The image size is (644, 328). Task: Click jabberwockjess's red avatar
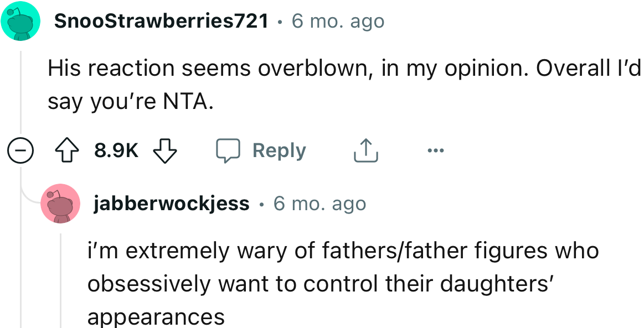(61, 203)
